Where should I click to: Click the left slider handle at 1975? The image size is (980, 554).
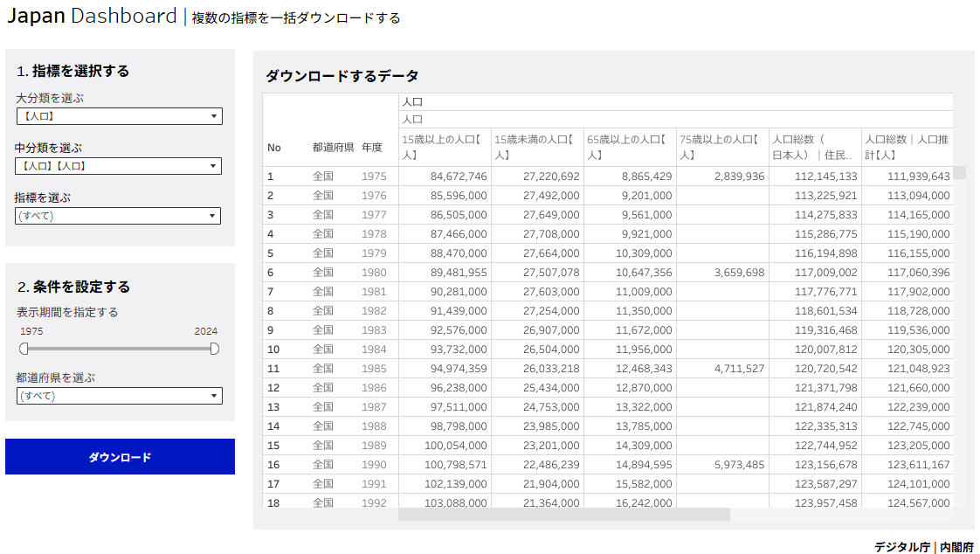click(22, 348)
